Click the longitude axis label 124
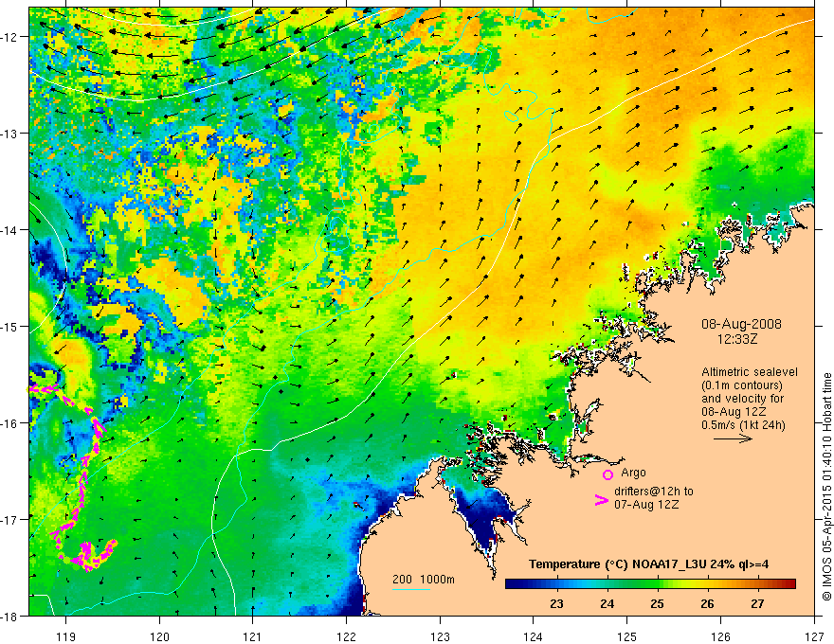Screen dimensions: 834x644 point(534,636)
